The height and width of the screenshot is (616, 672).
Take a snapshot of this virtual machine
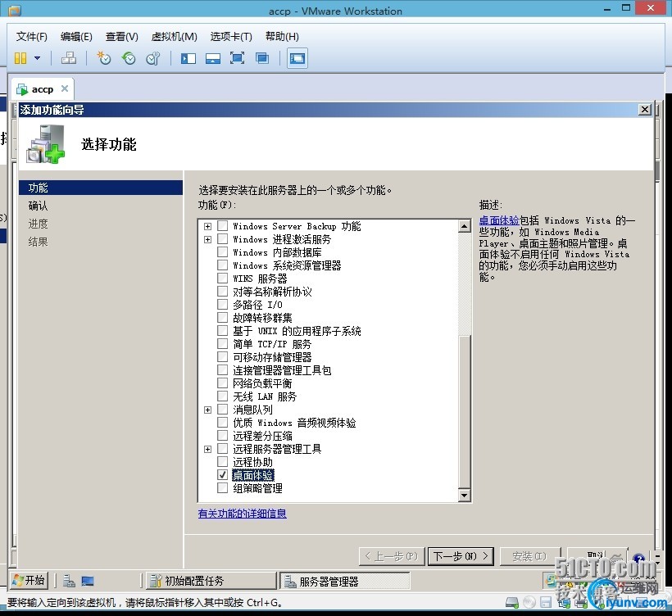(x=104, y=58)
